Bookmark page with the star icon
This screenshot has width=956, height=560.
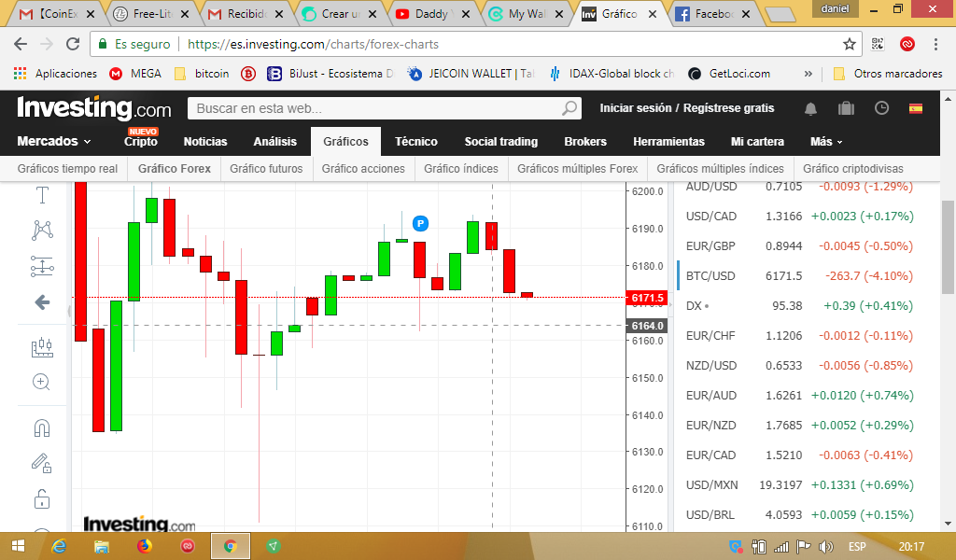pyautogui.click(x=850, y=44)
